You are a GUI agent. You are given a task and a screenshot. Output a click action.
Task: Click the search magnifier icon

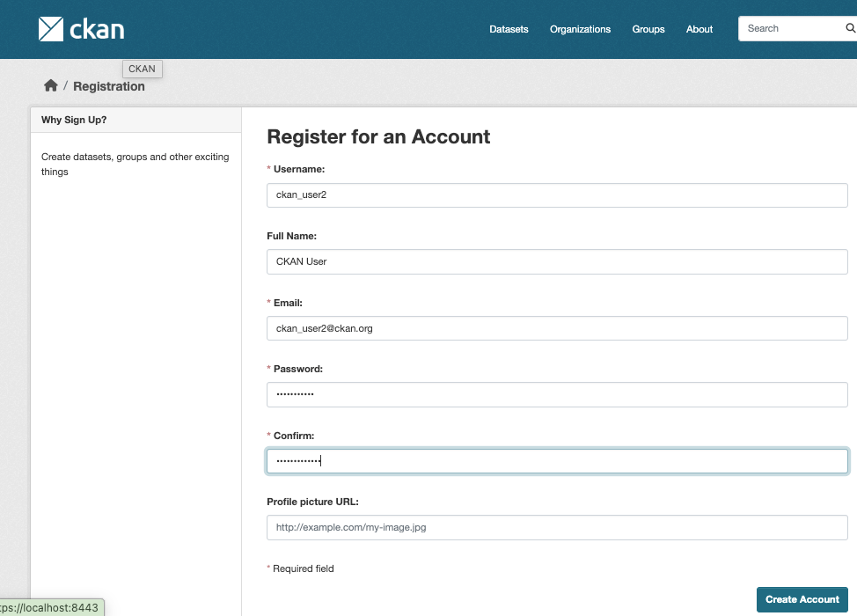click(x=851, y=28)
